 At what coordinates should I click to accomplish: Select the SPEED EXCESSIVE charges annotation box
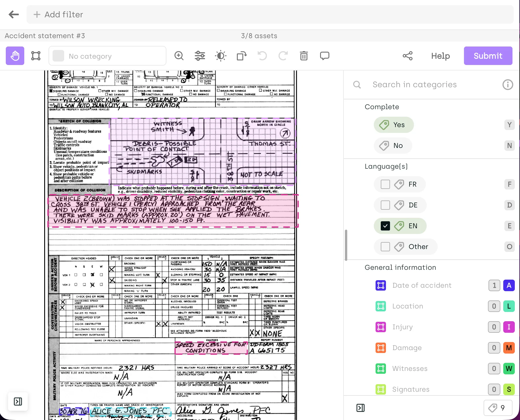coord(211,348)
